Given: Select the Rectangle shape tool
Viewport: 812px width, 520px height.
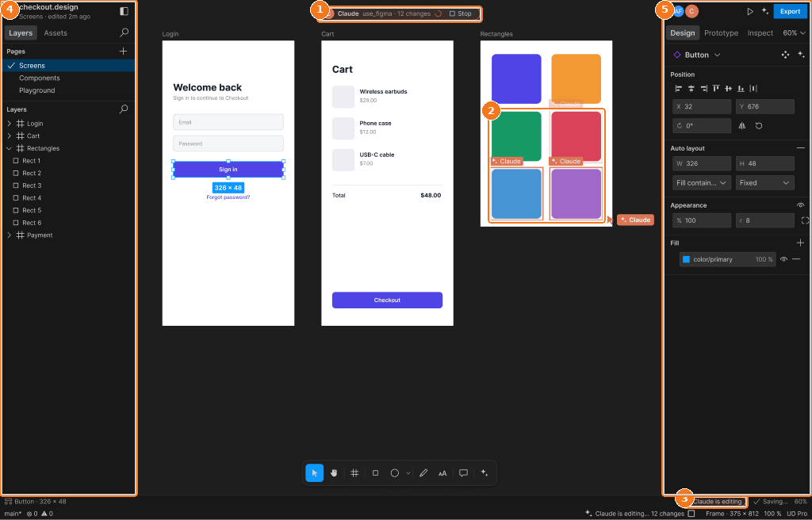Looking at the screenshot, I should point(375,473).
